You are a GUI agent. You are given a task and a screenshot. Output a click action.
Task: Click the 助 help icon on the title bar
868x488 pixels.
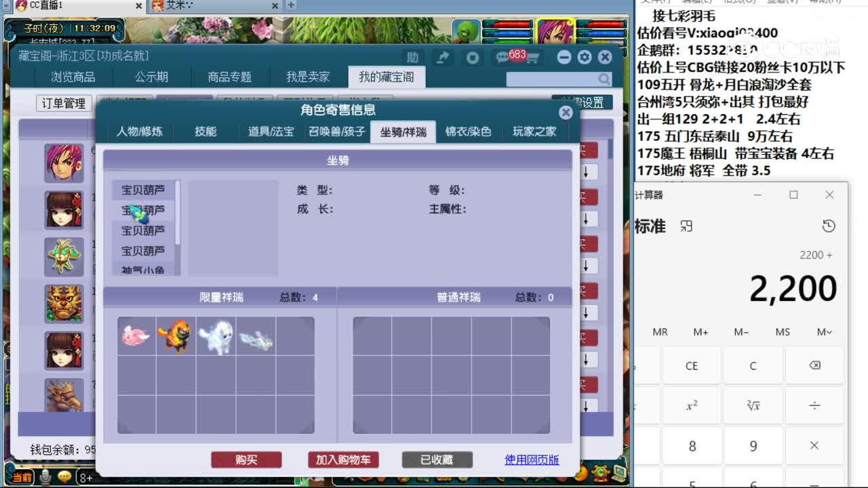(413, 58)
